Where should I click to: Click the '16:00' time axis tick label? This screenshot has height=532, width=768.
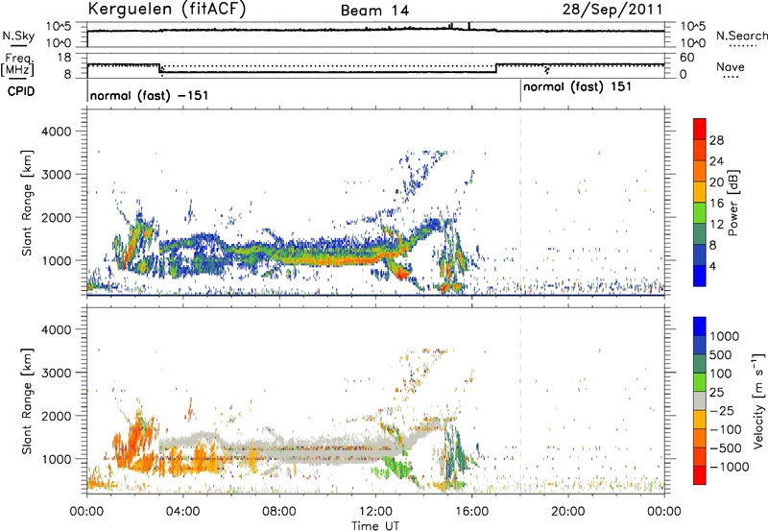[x=471, y=512]
